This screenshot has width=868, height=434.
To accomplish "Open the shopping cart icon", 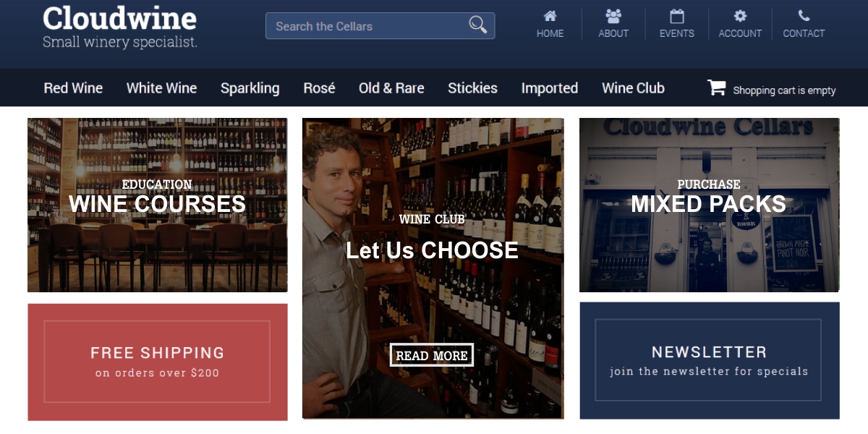I will coord(716,88).
